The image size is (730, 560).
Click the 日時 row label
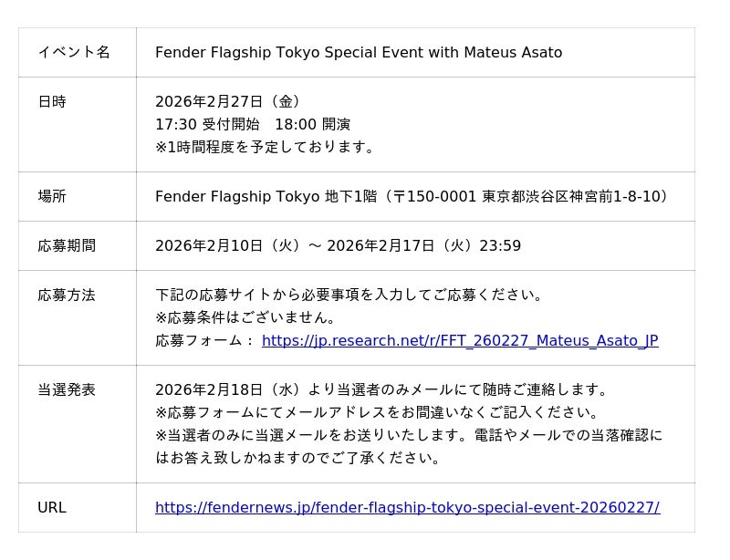[x=52, y=101]
